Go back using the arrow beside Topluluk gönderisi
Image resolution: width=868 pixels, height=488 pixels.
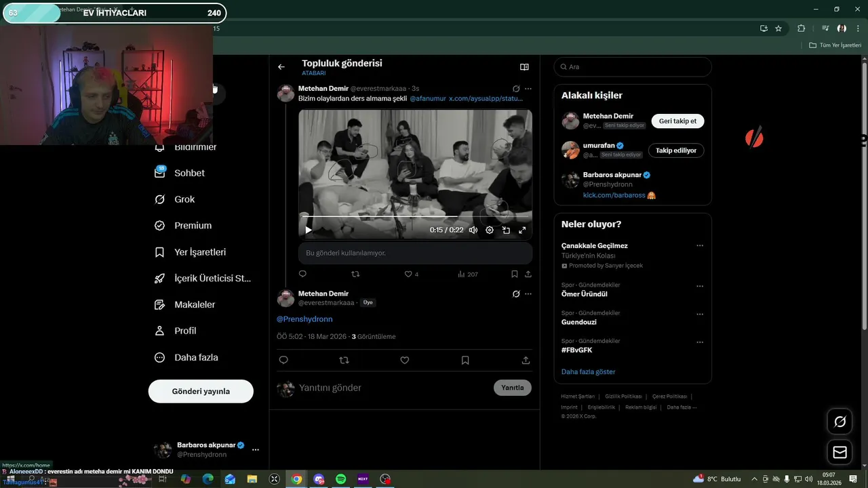pos(281,67)
